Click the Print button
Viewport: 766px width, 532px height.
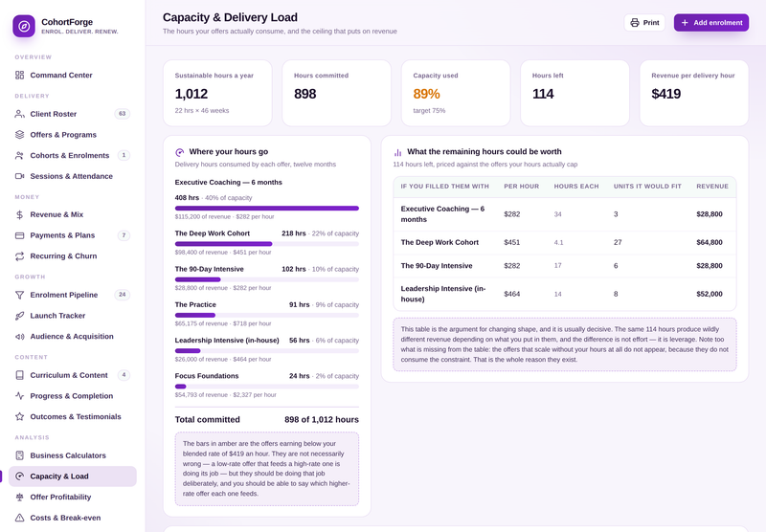(x=644, y=22)
